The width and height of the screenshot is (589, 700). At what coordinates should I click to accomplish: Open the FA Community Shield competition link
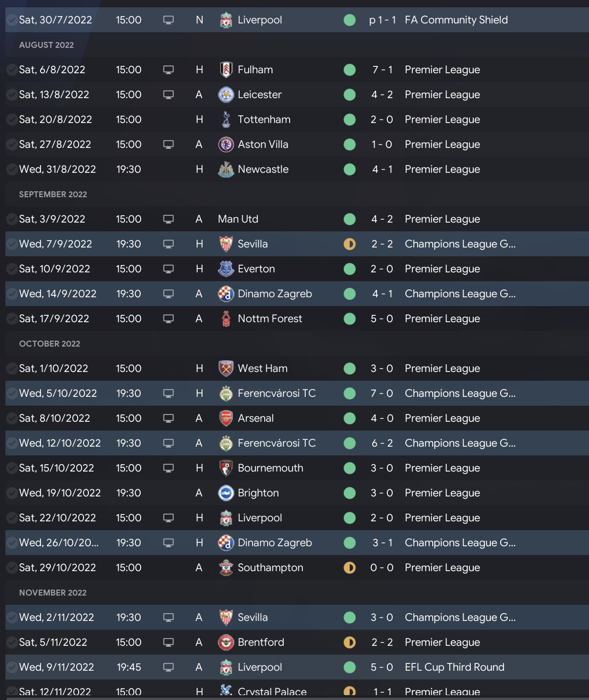[456, 20]
